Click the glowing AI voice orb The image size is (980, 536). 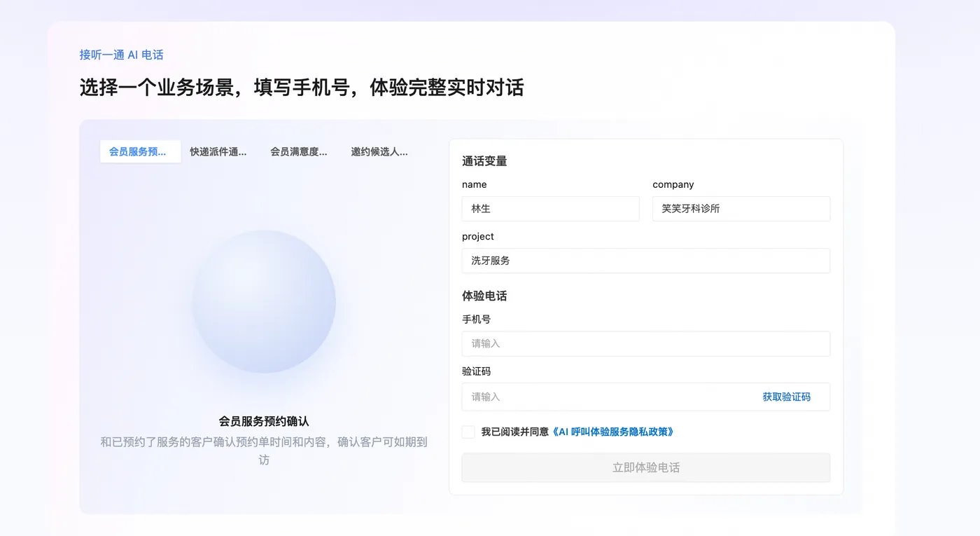(264, 301)
